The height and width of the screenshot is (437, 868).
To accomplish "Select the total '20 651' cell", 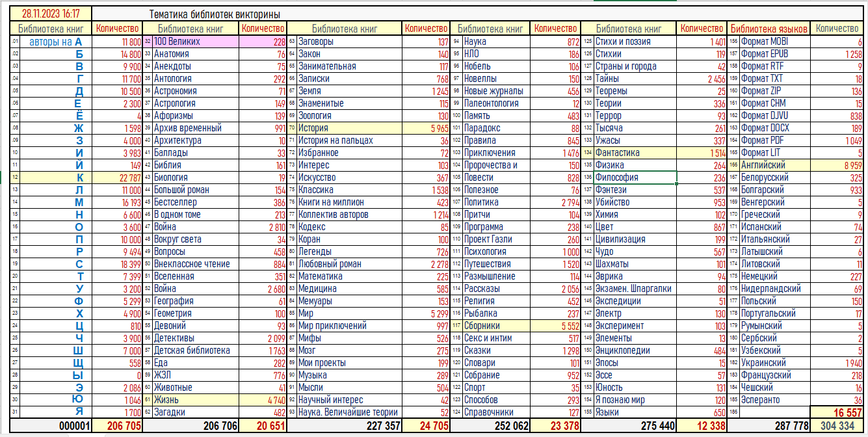I will (263, 425).
